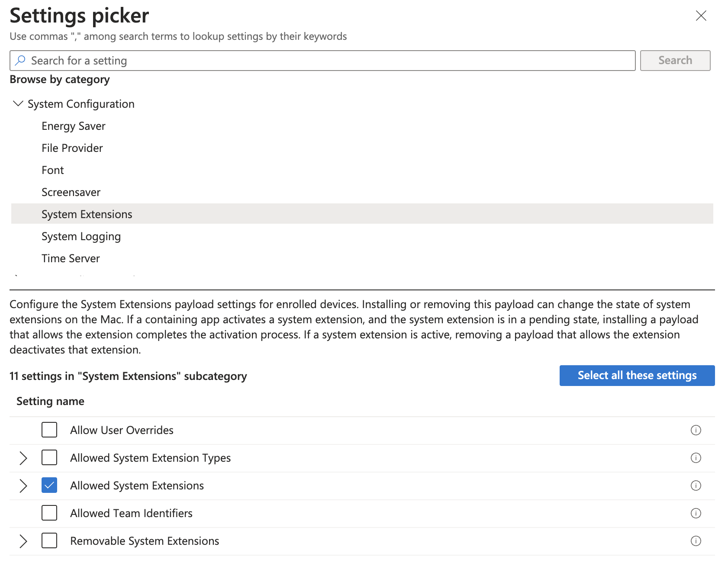Open the File Provider subcategory

pyautogui.click(x=72, y=148)
